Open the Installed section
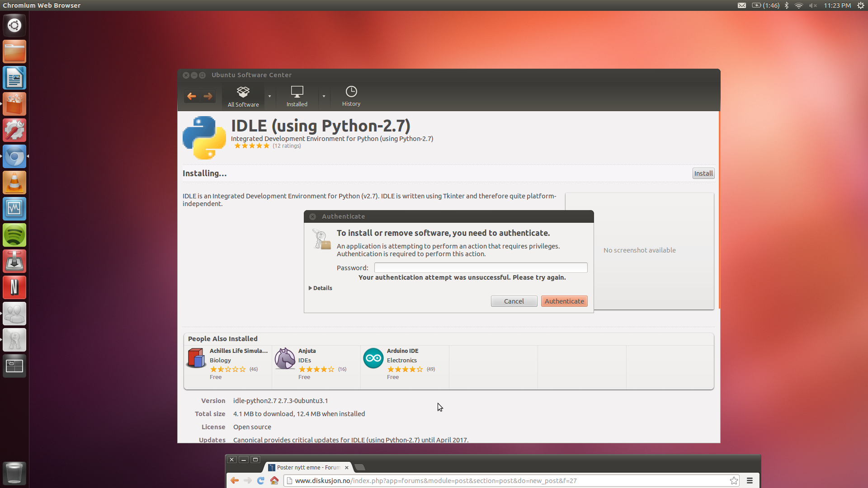Viewport: 868px width, 488px height. [297, 97]
